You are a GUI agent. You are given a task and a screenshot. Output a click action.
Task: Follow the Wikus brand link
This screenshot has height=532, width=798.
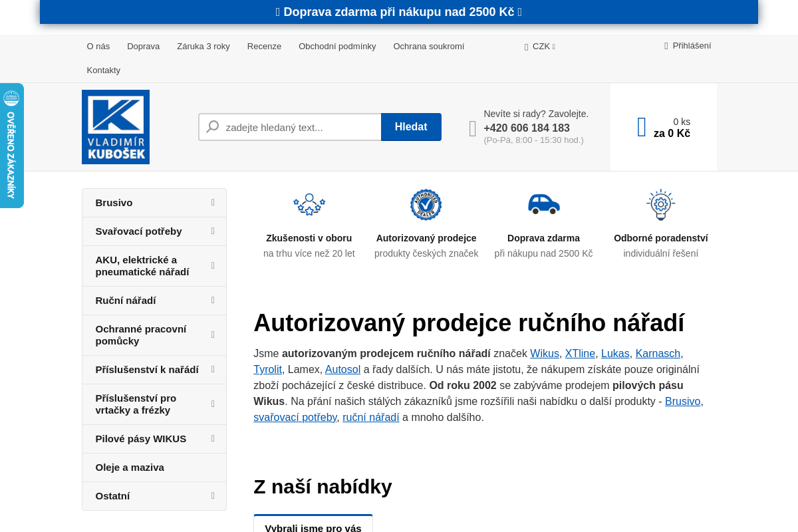(544, 353)
